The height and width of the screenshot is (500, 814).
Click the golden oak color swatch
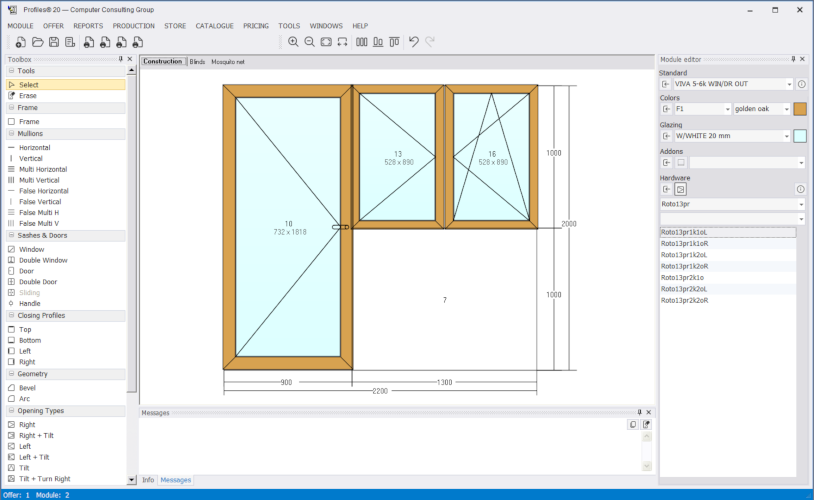(x=800, y=109)
